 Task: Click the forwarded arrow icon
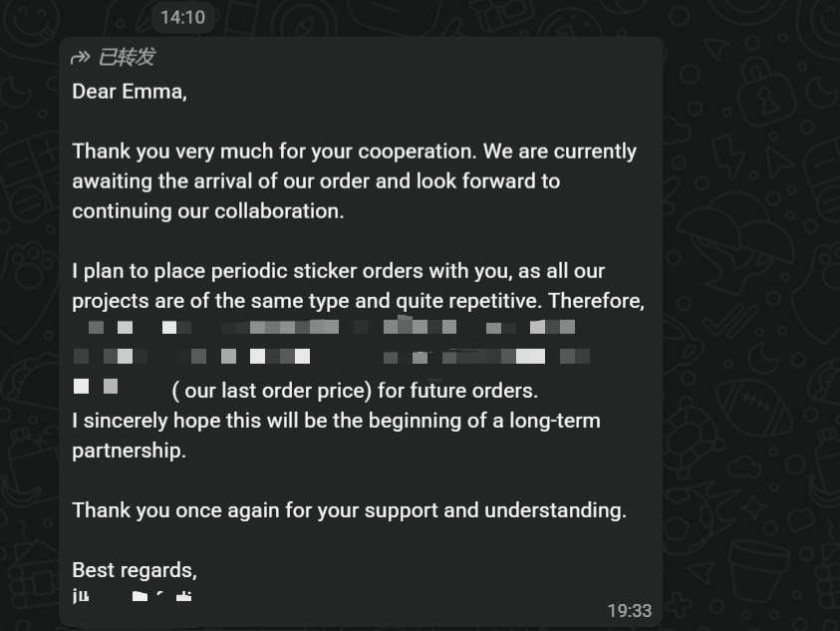[x=81, y=58]
